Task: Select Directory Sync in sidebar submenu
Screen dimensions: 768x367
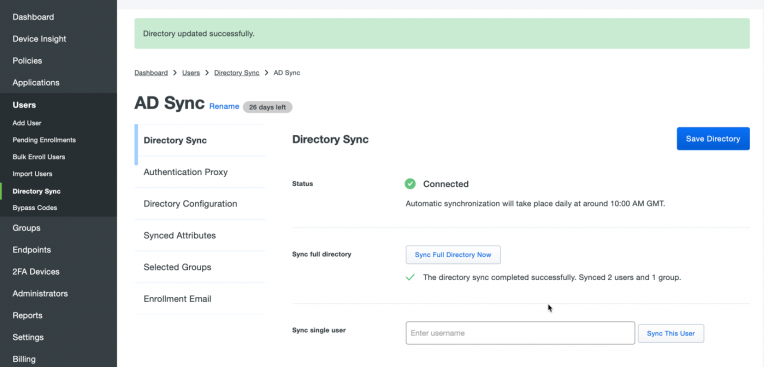Action: pos(37,191)
